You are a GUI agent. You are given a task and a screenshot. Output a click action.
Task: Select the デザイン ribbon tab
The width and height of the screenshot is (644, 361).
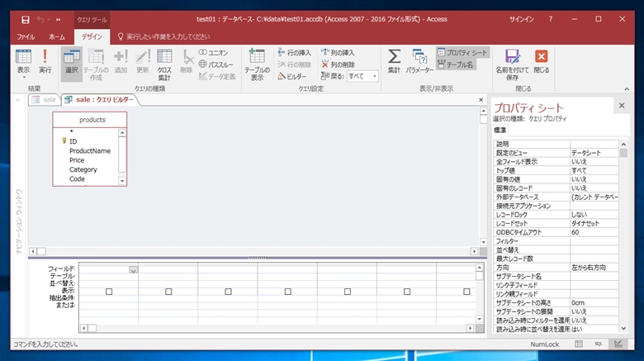click(92, 37)
